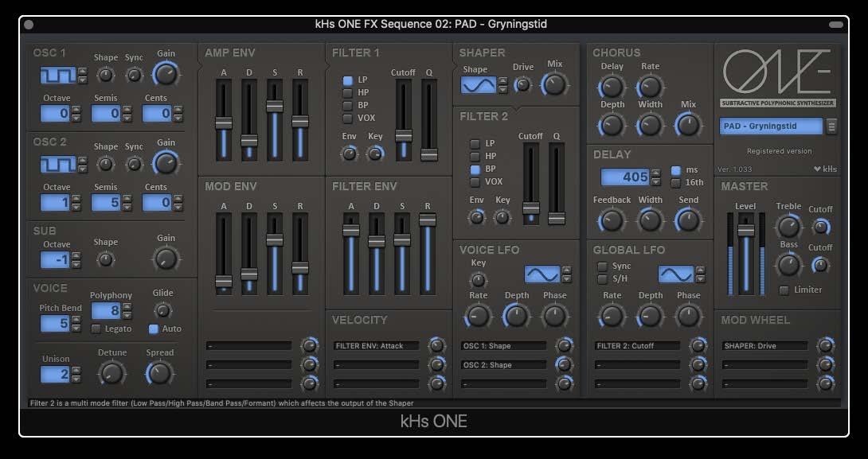The image size is (868, 459).
Task: Click the SUB Octave value field
Action: tap(55, 260)
